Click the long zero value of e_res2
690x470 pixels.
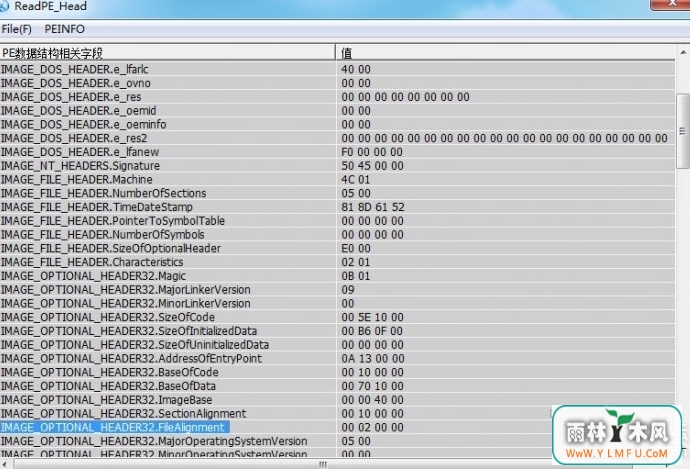(504, 138)
